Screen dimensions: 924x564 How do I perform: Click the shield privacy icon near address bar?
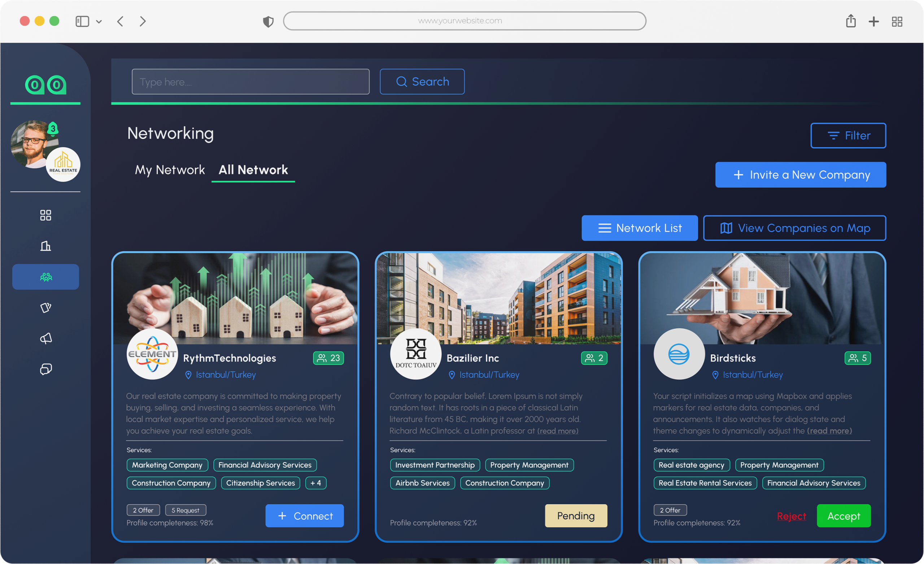tap(268, 21)
